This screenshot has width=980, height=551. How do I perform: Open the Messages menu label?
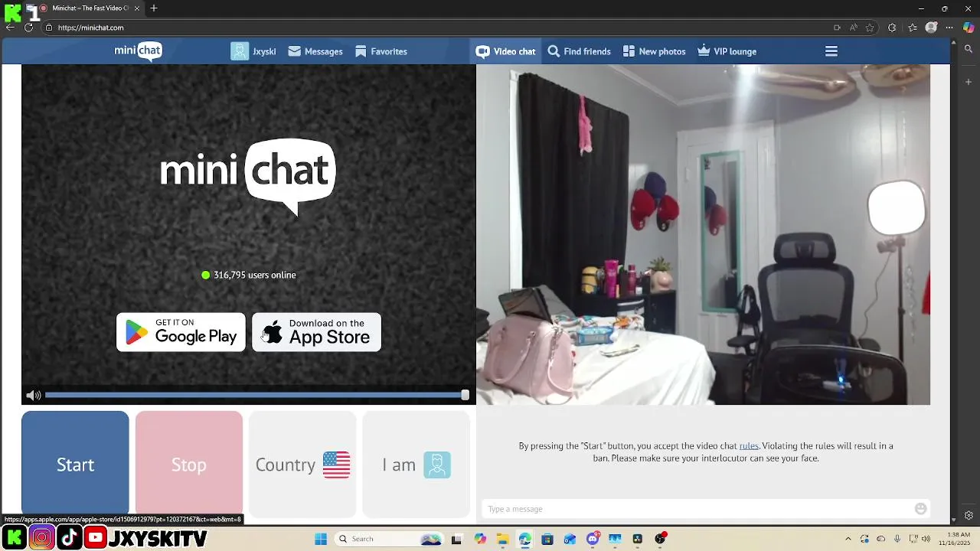(x=323, y=51)
